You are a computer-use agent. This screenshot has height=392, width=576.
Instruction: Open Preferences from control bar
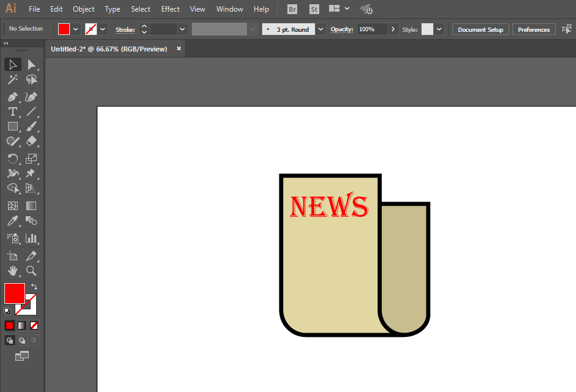point(534,29)
